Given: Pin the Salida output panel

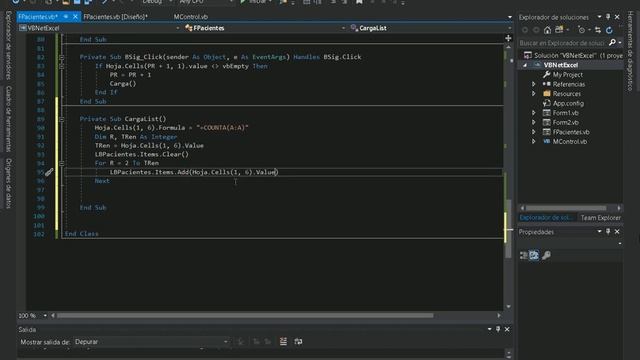Looking at the screenshot, I should 498,329.
